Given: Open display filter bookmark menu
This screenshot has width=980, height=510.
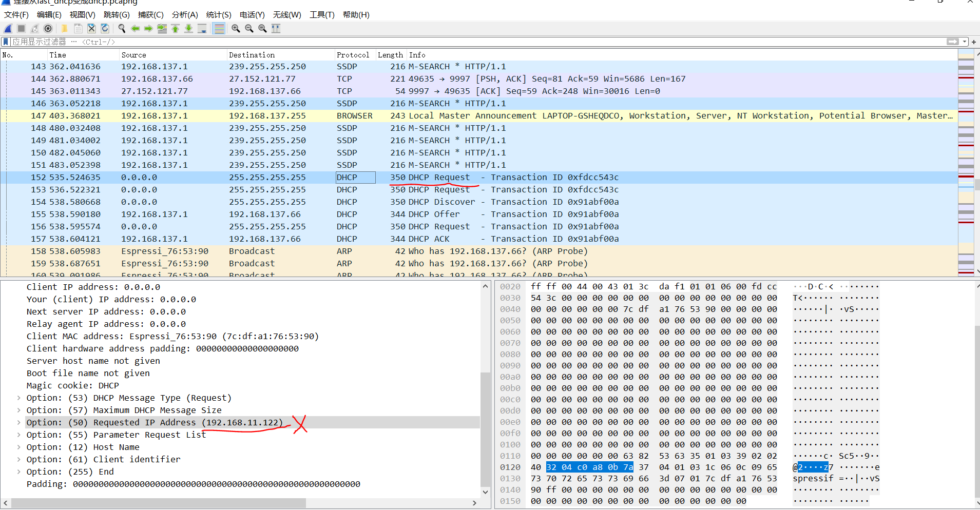Looking at the screenshot, I should click(6, 42).
